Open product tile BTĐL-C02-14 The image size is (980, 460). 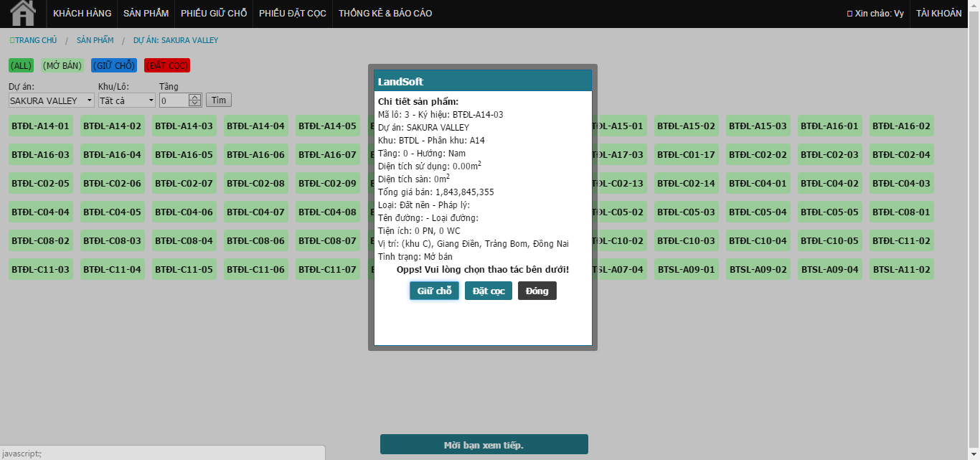click(687, 184)
